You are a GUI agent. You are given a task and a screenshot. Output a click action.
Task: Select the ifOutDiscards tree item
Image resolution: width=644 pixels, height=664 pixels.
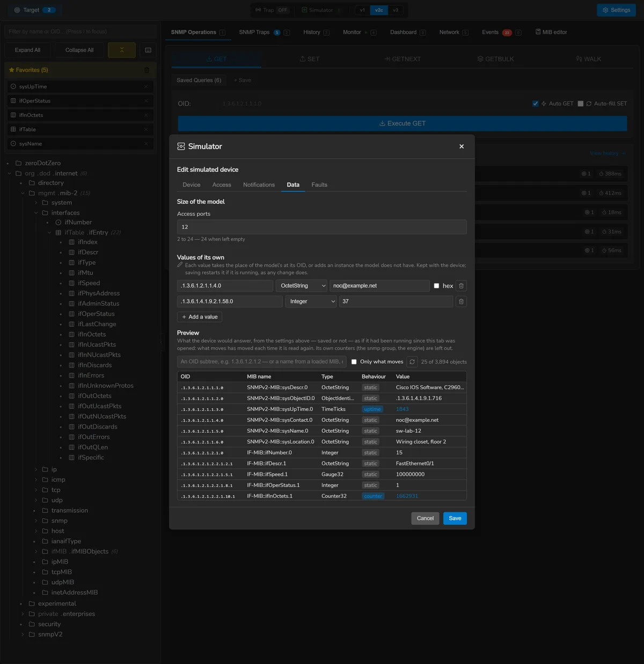click(98, 427)
